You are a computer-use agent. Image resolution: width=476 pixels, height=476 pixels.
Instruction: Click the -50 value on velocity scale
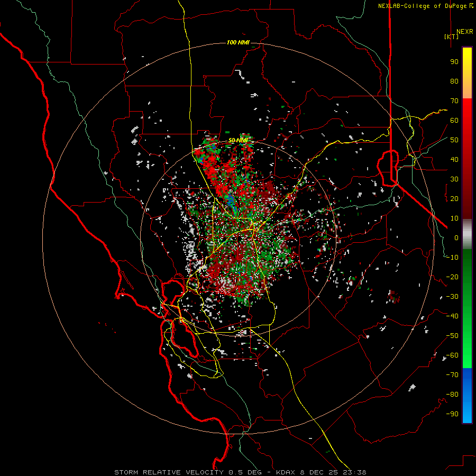coord(452,336)
